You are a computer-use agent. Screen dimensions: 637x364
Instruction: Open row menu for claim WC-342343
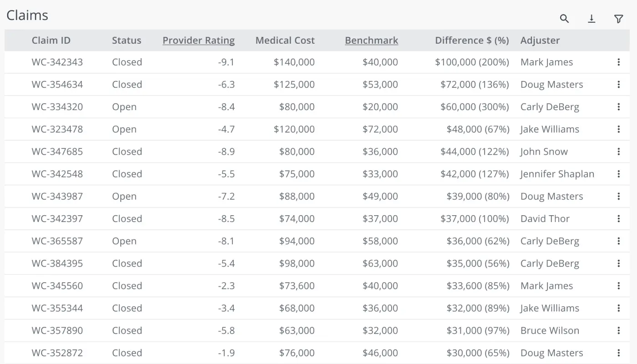pyautogui.click(x=618, y=62)
